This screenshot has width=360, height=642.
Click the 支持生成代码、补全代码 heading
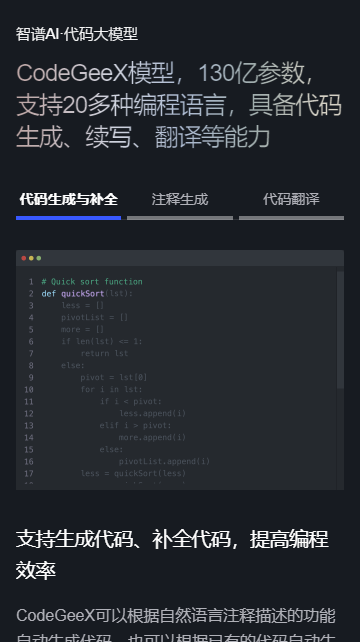(172, 554)
